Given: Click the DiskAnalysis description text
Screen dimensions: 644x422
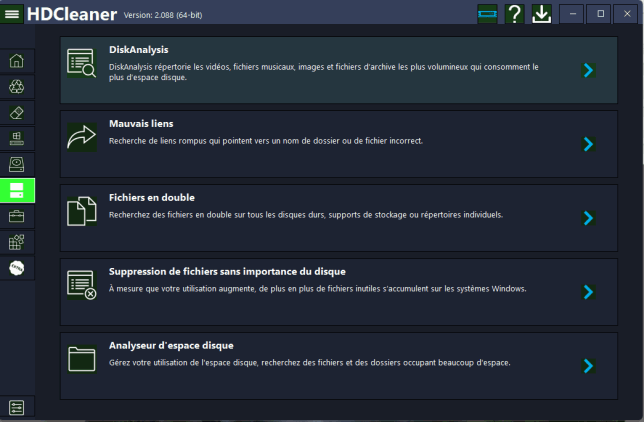Looking at the screenshot, I should pos(323,72).
